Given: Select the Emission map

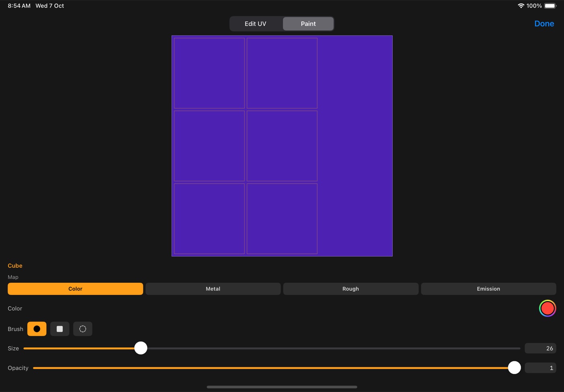Looking at the screenshot, I should (x=489, y=289).
